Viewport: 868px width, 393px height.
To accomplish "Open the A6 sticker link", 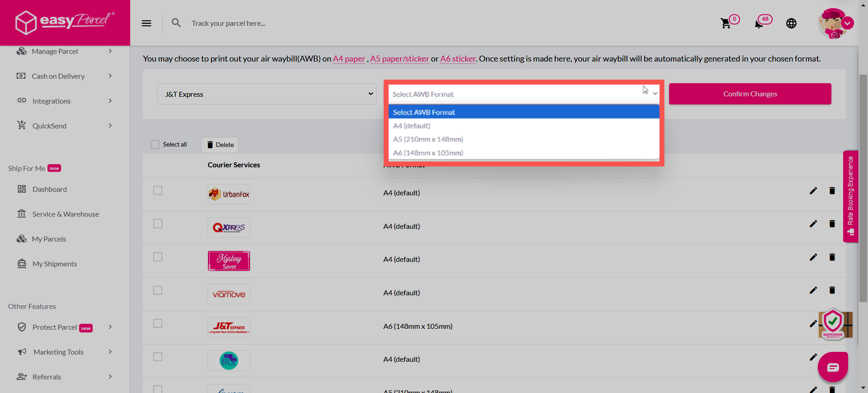I will [458, 59].
